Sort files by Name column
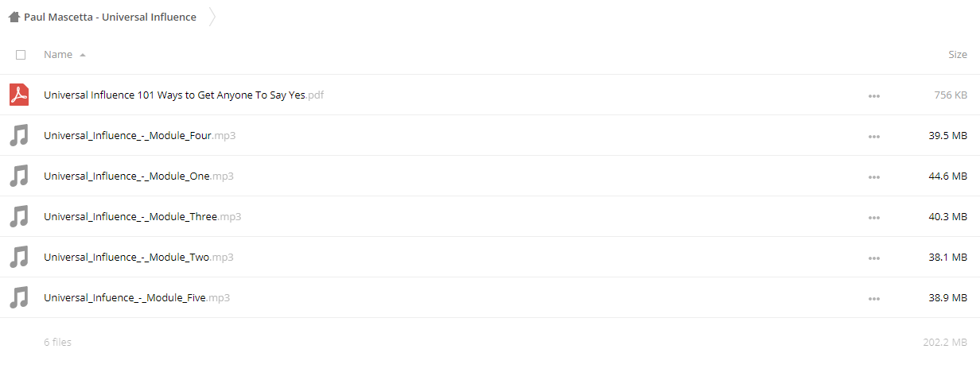Viewport: 980px width, 376px height. click(58, 55)
